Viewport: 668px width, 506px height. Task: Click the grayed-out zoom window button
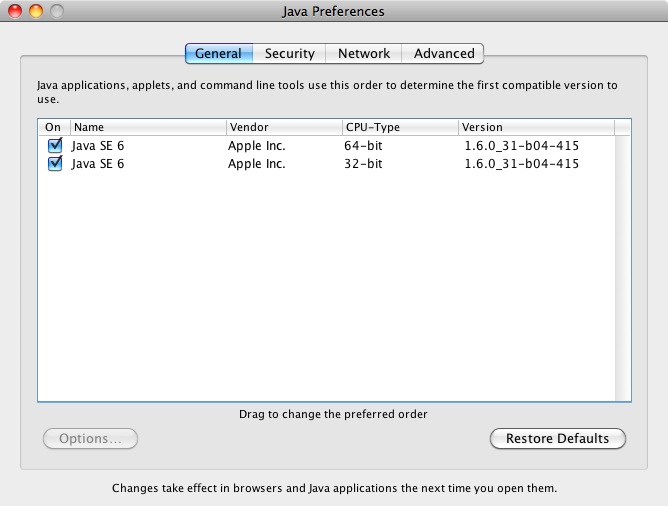click(57, 11)
